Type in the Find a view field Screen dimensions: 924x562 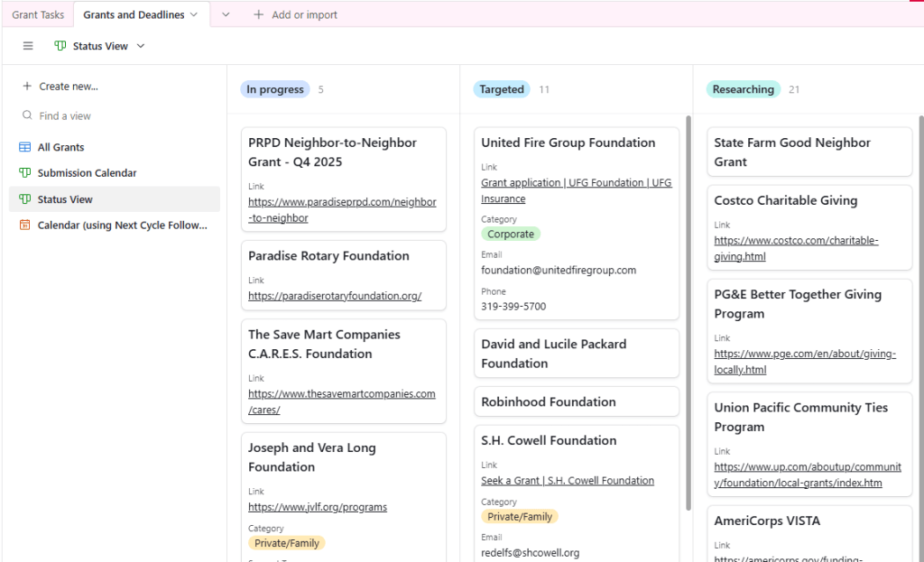pos(117,116)
